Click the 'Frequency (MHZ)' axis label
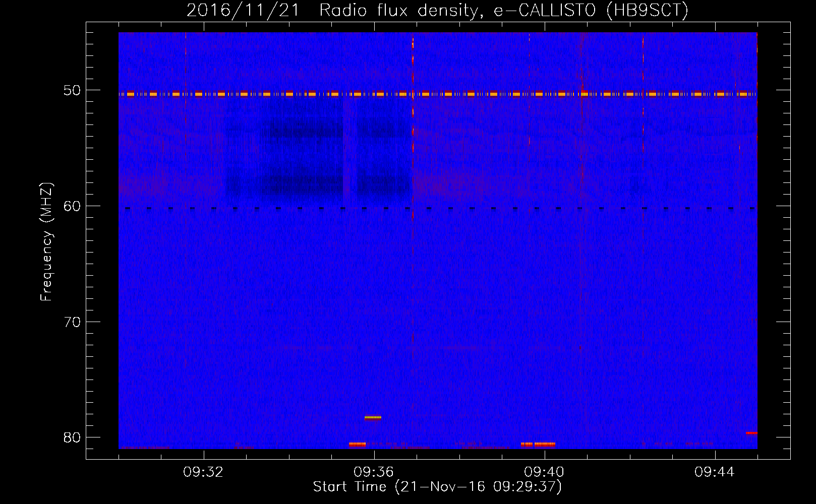Screen dimensions: 816x504 [46, 242]
